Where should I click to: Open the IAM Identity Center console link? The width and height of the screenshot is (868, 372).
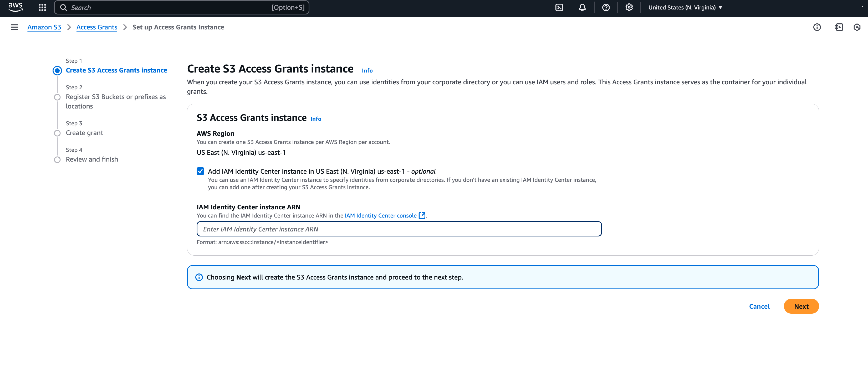(x=380, y=215)
